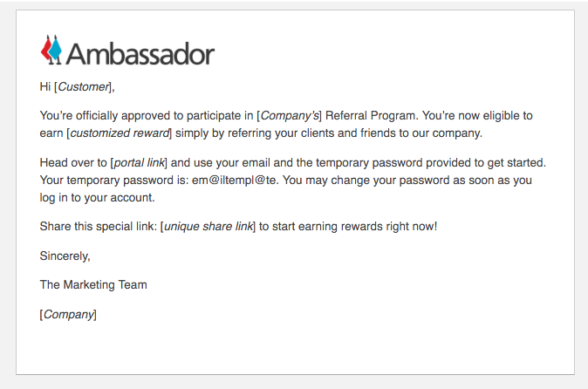
Task: Click "Your temporary password is:" label
Action: 113,181
